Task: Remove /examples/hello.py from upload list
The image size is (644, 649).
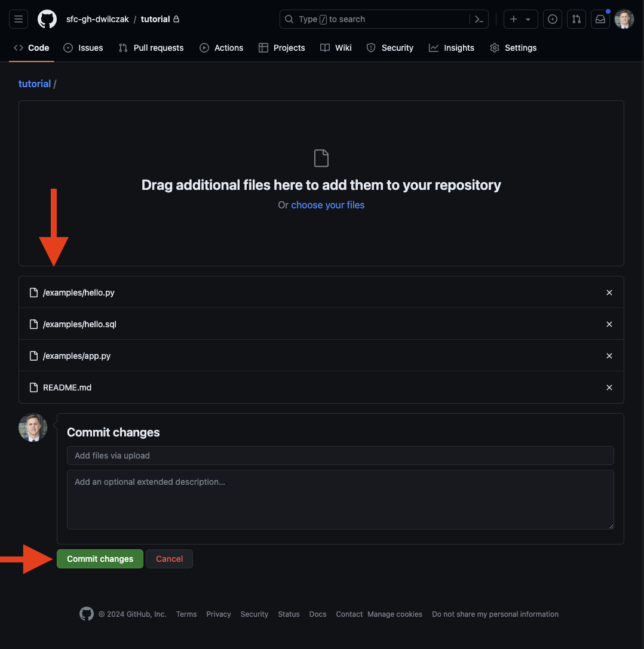Action: click(609, 293)
